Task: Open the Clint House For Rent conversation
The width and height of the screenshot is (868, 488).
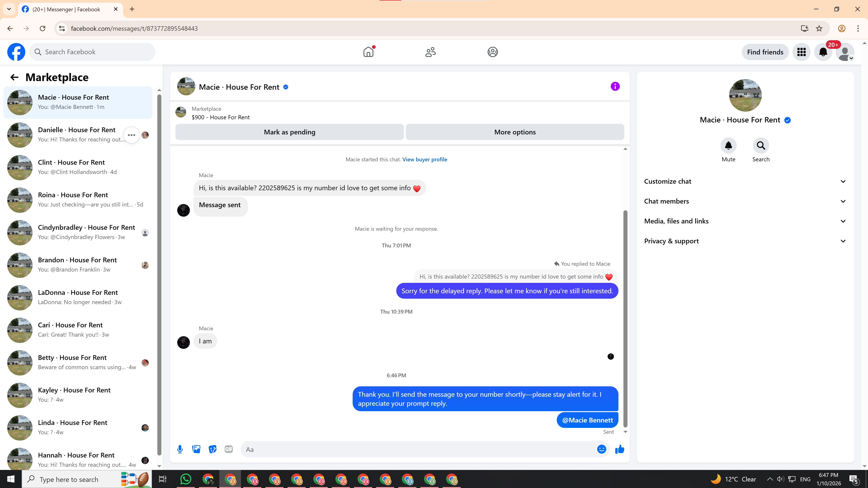Action: click(x=78, y=167)
